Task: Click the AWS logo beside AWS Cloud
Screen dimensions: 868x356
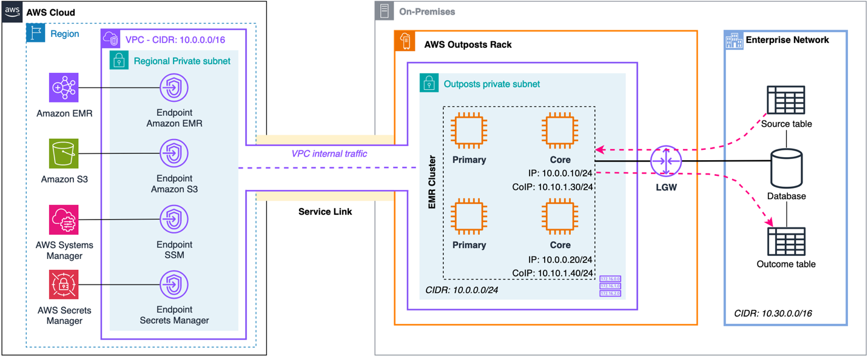Action: click(x=12, y=12)
